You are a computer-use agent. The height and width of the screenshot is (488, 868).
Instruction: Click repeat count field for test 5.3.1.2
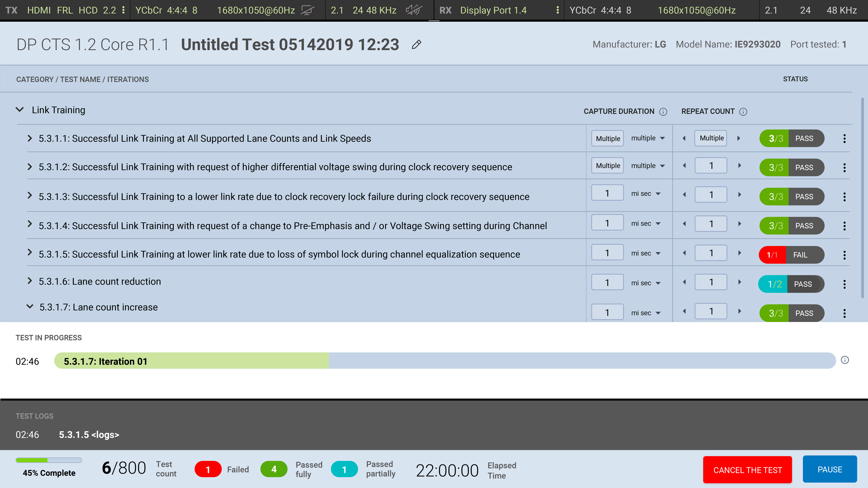tap(711, 165)
